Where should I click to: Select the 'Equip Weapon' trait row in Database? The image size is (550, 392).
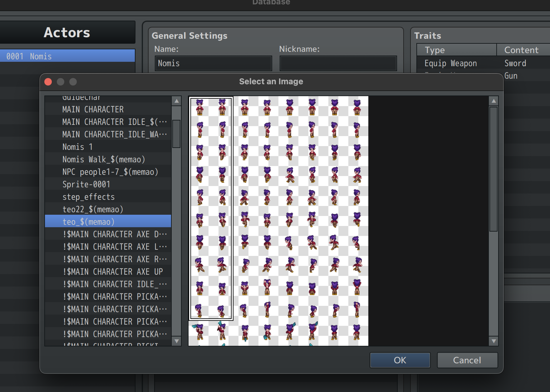click(484, 63)
